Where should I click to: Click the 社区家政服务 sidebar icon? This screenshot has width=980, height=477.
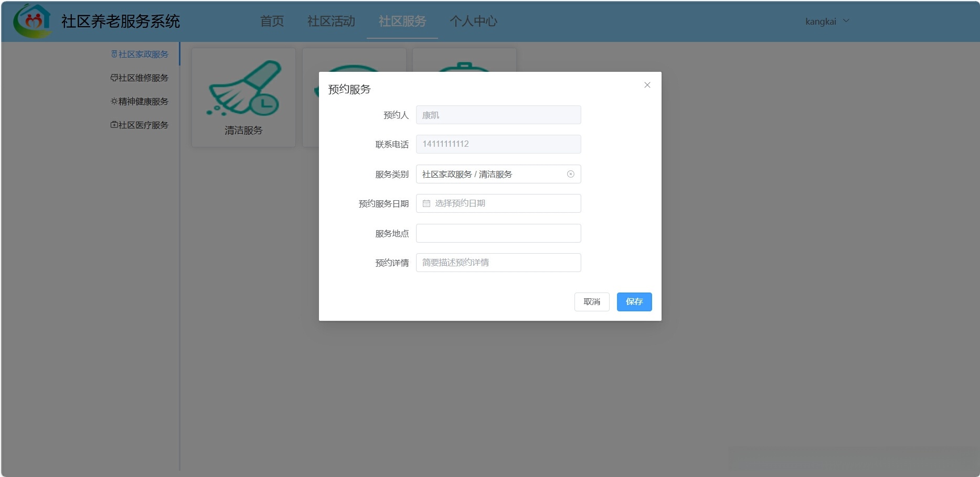114,53
